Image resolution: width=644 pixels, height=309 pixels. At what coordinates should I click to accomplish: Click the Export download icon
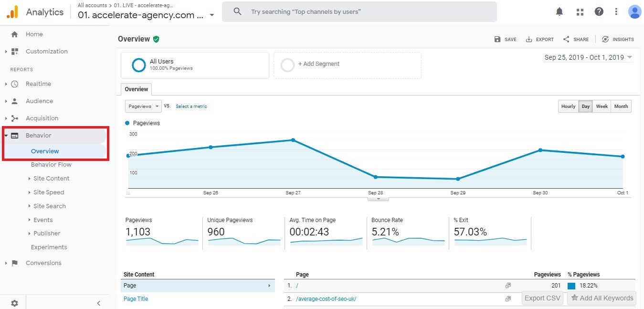coord(529,39)
